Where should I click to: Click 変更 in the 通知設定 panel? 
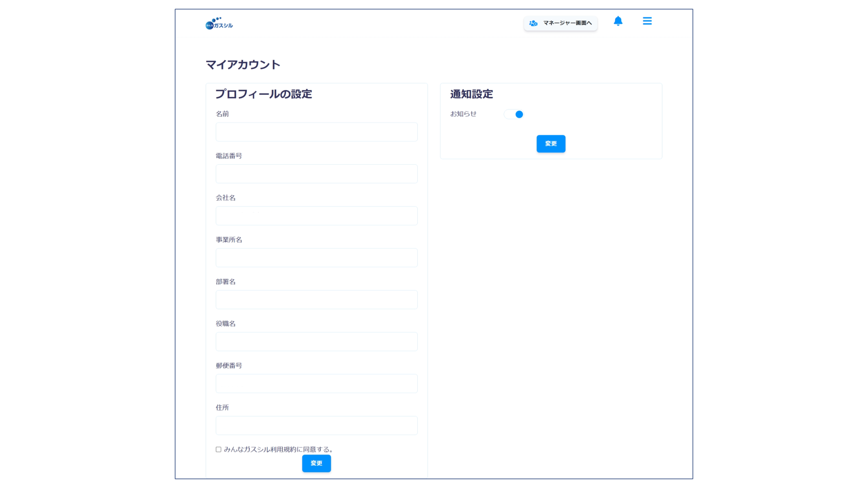pos(551,144)
